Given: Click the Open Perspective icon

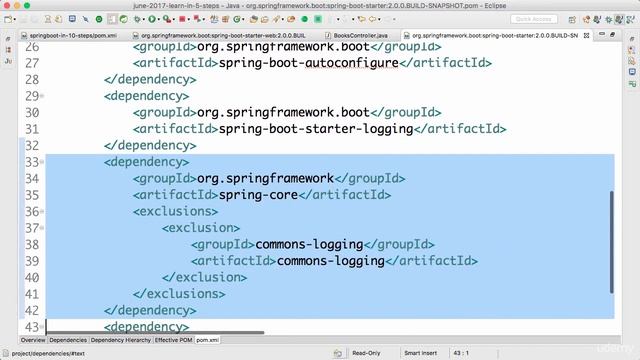Looking at the screenshot, I should point(572,19).
